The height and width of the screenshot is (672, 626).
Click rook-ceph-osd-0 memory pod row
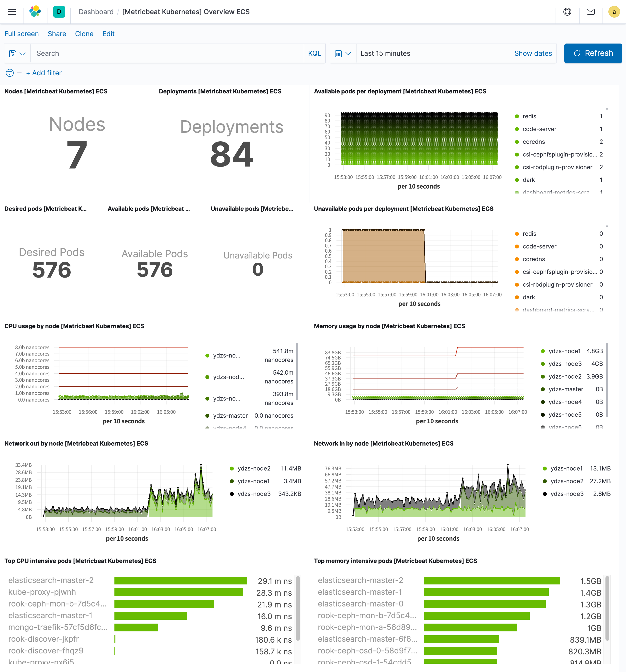tap(460, 651)
